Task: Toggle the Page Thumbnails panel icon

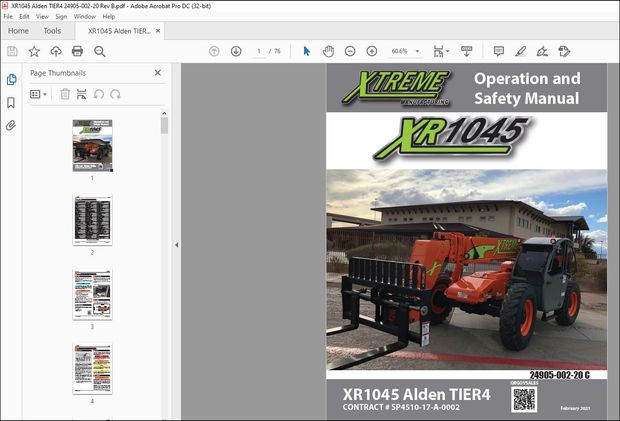Action: (x=11, y=79)
